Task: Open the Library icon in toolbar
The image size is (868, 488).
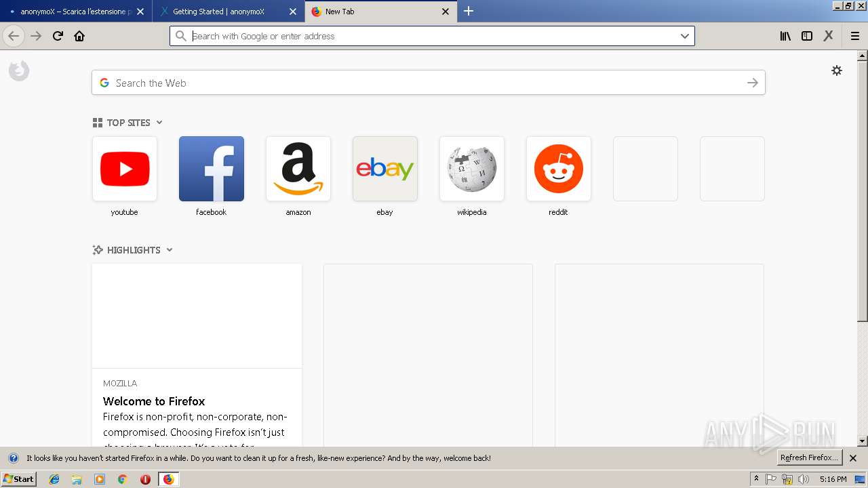Action: (785, 36)
